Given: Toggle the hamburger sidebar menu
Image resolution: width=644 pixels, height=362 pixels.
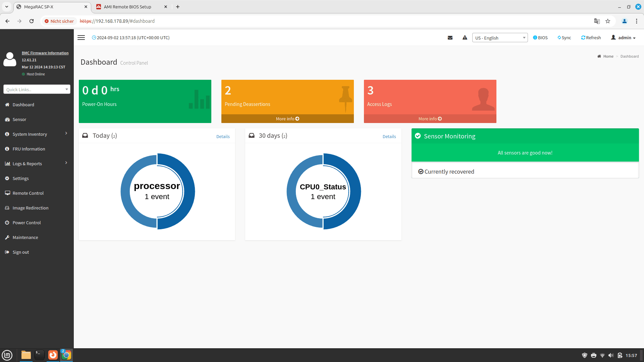Looking at the screenshot, I should pyautogui.click(x=81, y=38).
